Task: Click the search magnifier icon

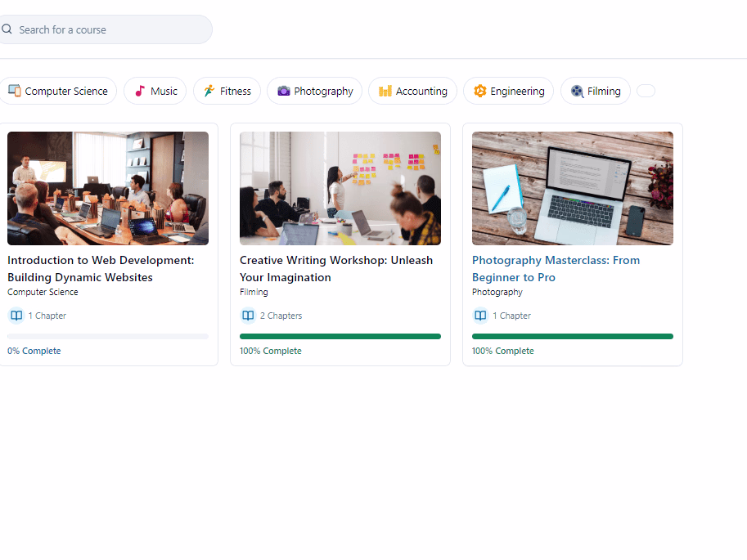Action: (7, 29)
